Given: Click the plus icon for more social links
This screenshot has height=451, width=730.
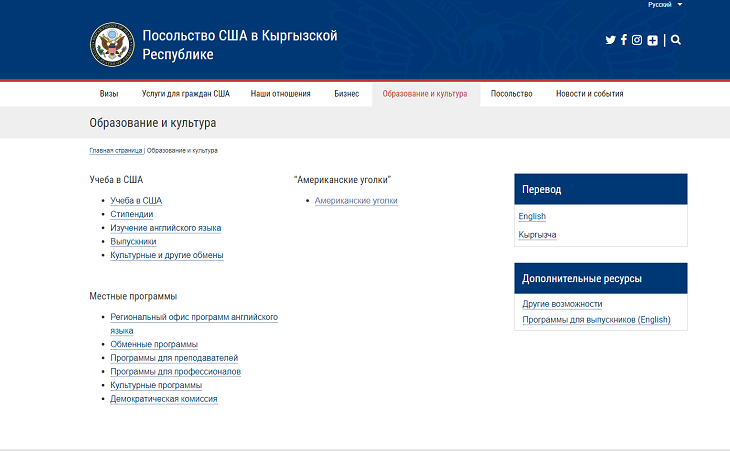Looking at the screenshot, I should tap(652, 40).
